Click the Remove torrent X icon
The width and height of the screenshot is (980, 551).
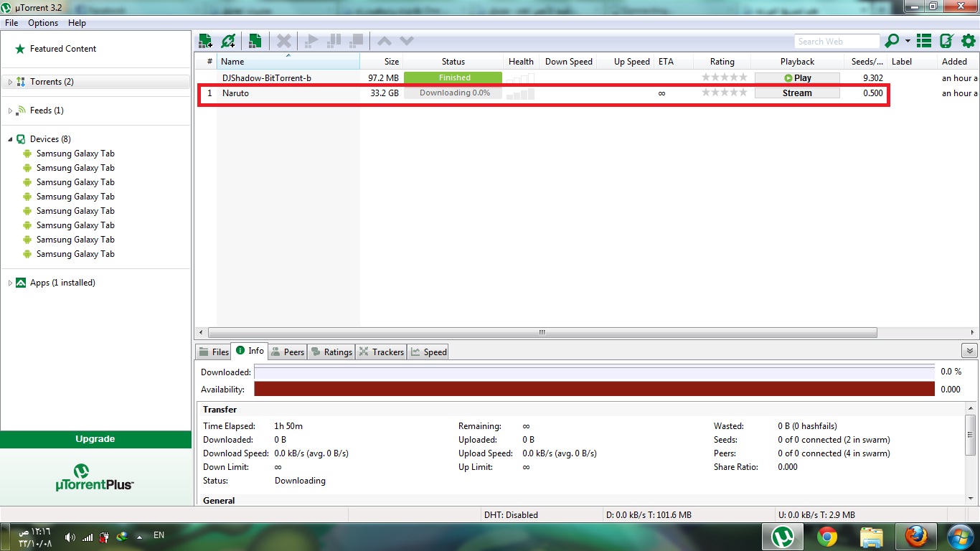[284, 41]
